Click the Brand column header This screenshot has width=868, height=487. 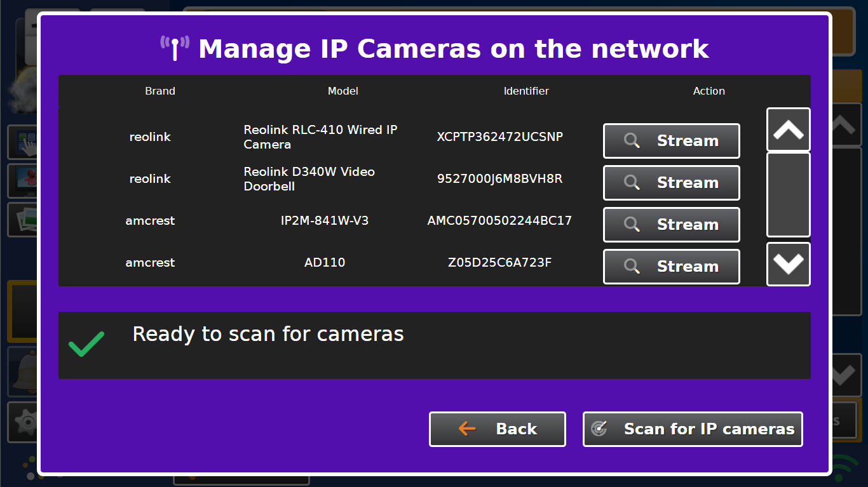160,91
